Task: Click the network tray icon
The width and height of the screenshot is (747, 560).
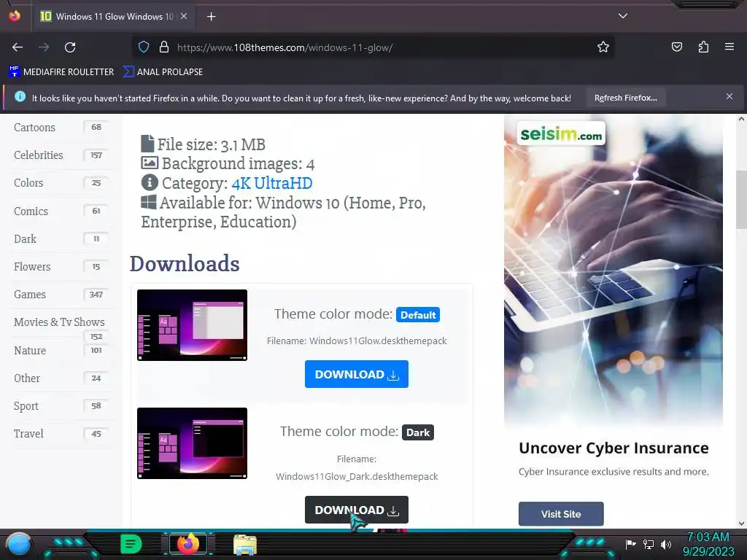Action: coord(648,544)
